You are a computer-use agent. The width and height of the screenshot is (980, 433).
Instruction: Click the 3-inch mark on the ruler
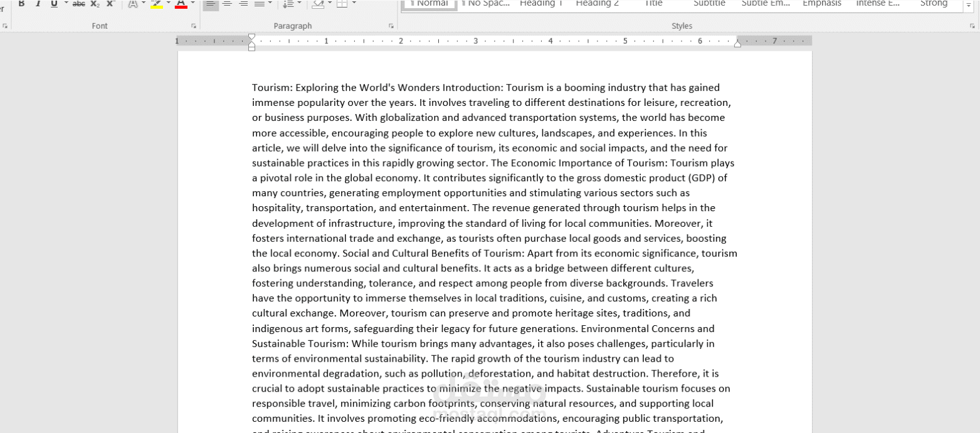(475, 41)
